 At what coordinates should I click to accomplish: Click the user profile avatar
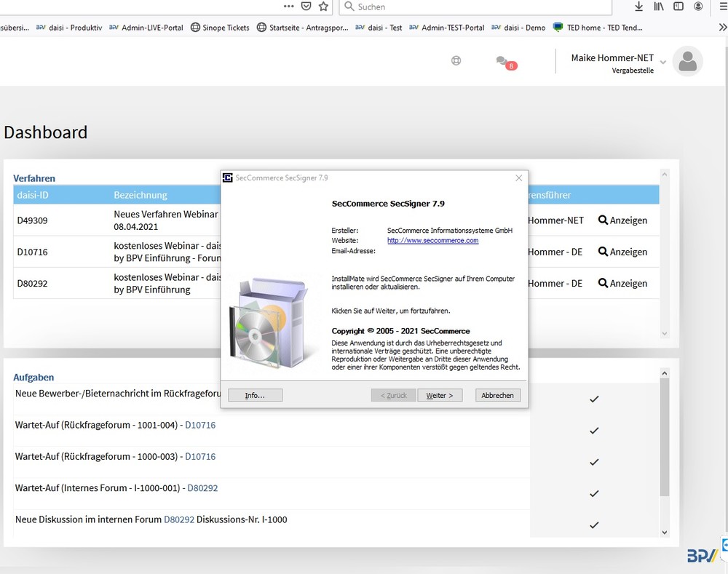click(688, 61)
